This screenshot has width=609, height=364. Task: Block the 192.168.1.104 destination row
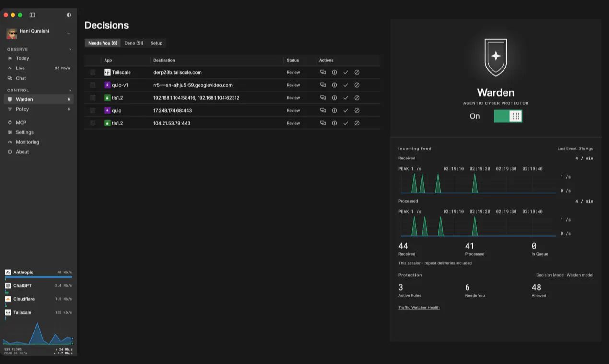[357, 98]
